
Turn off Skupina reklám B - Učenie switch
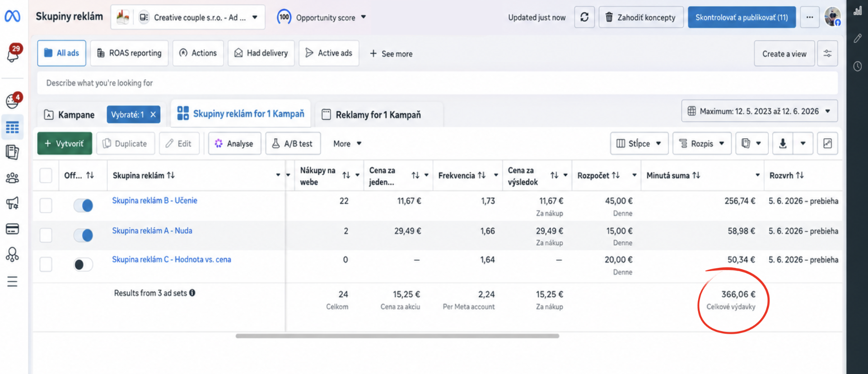click(83, 206)
